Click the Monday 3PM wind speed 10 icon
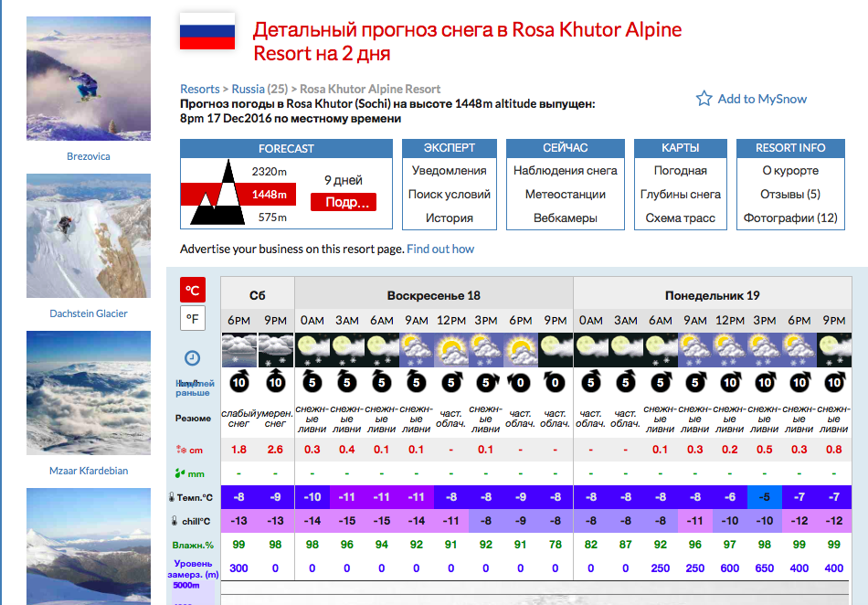Viewport: 868px width, 605px height. [x=765, y=382]
